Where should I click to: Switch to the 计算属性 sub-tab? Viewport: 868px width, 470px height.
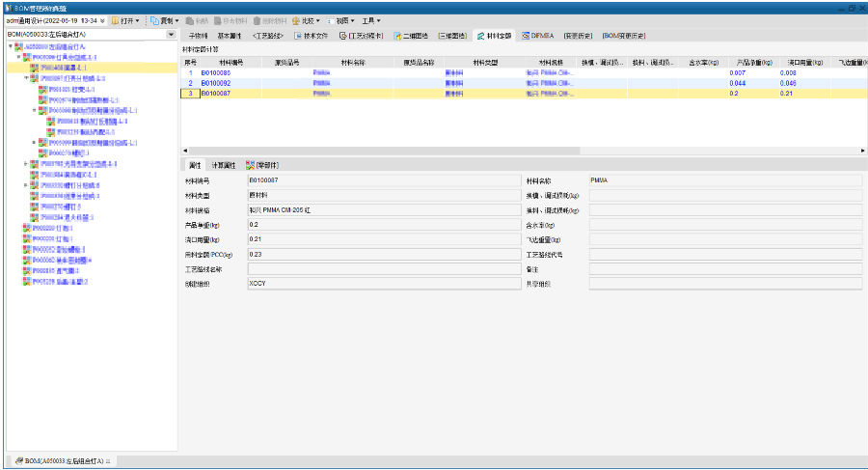pos(224,165)
